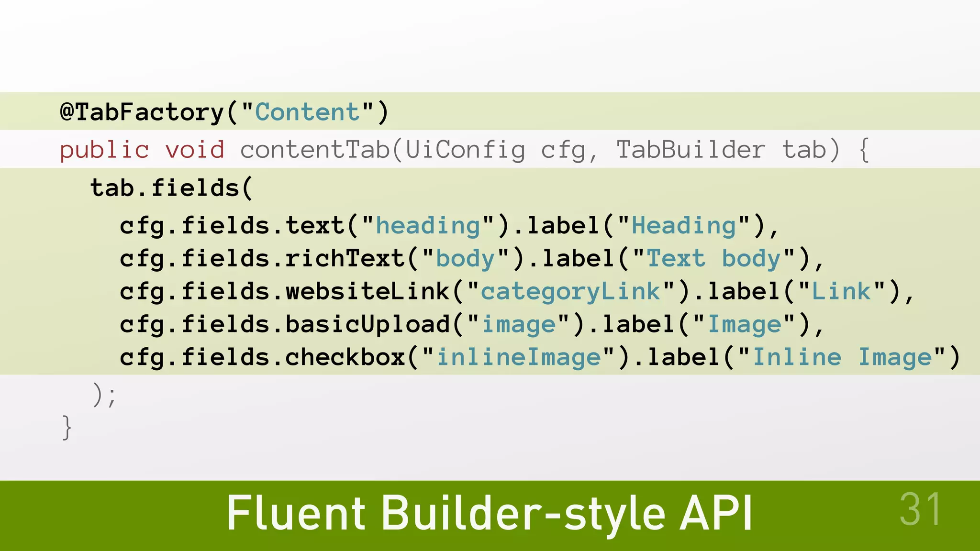Image resolution: width=980 pixels, height=551 pixels.
Task: Click the cfg.fields.text("heading") line
Action: (x=450, y=225)
